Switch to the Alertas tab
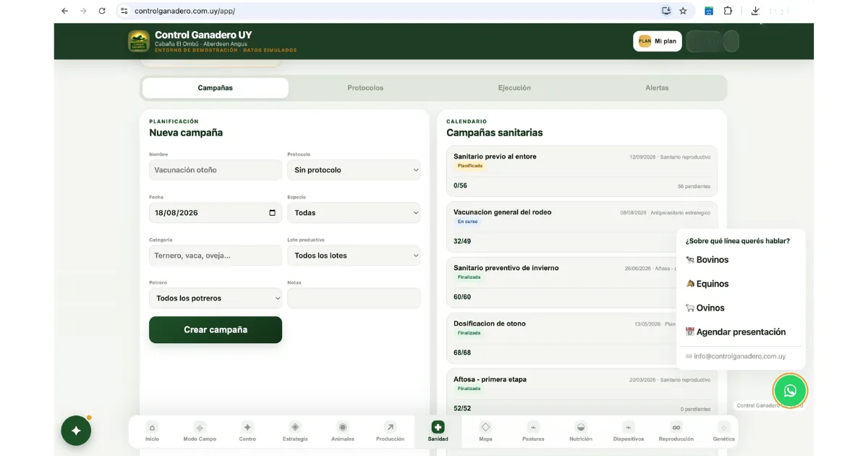Screen dimensions: 868x456 tap(657, 88)
